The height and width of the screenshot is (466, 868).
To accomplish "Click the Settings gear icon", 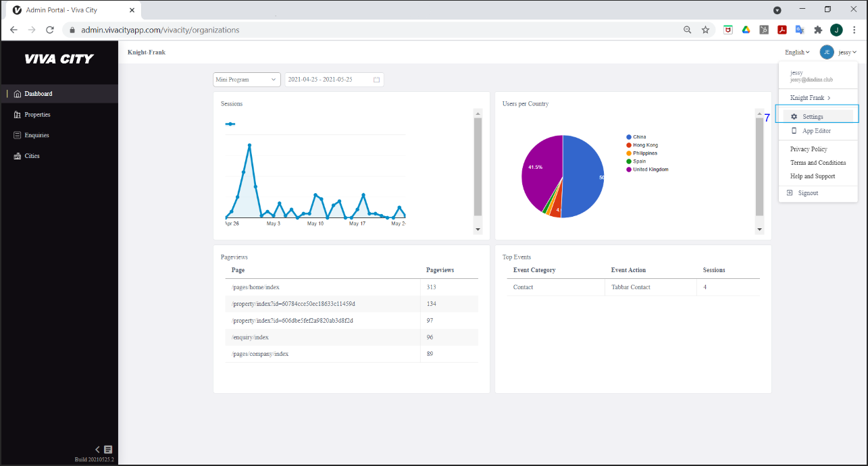I will pyautogui.click(x=794, y=117).
